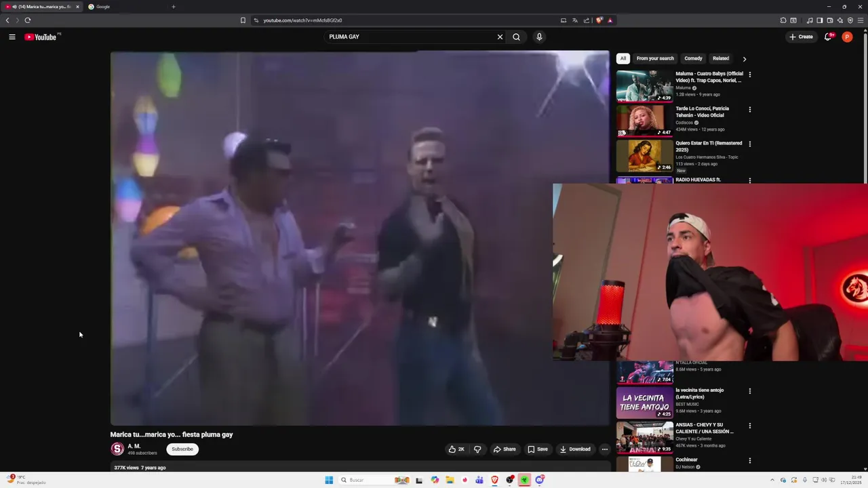
Task: Like the video with thumbs up
Action: pos(456,449)
